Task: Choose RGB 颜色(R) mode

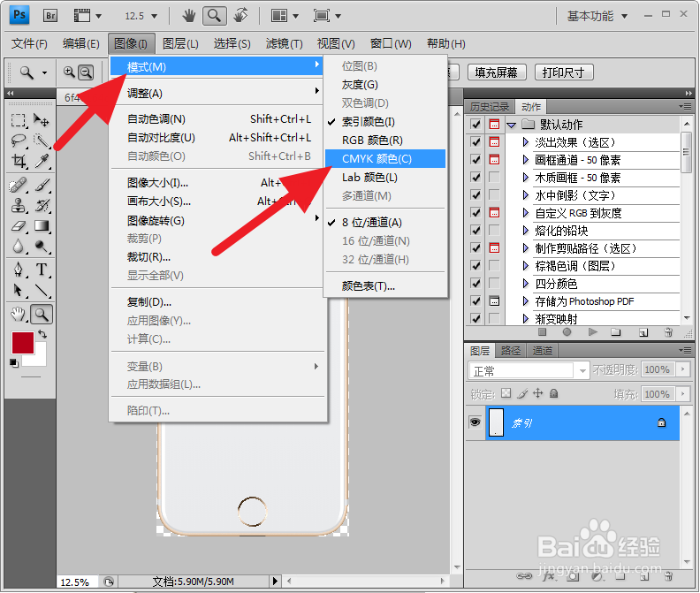Action: coord(385,141)
